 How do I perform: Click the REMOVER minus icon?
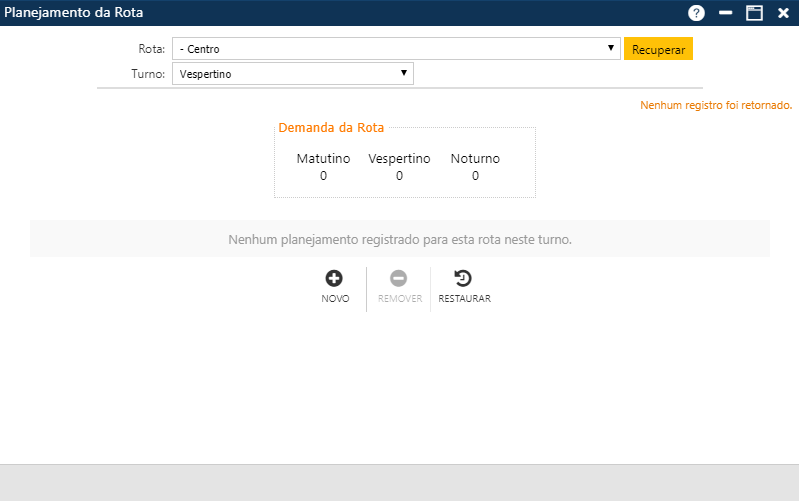click(x=398, y=279)
